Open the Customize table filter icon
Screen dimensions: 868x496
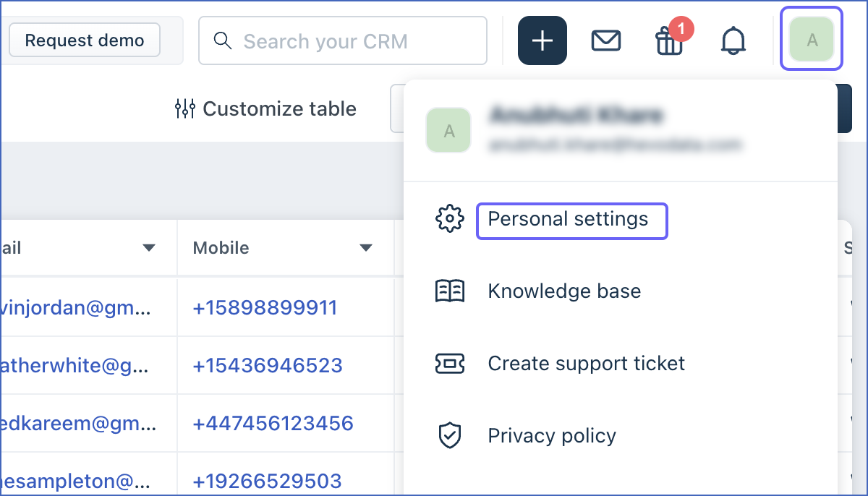pos(187,108)
